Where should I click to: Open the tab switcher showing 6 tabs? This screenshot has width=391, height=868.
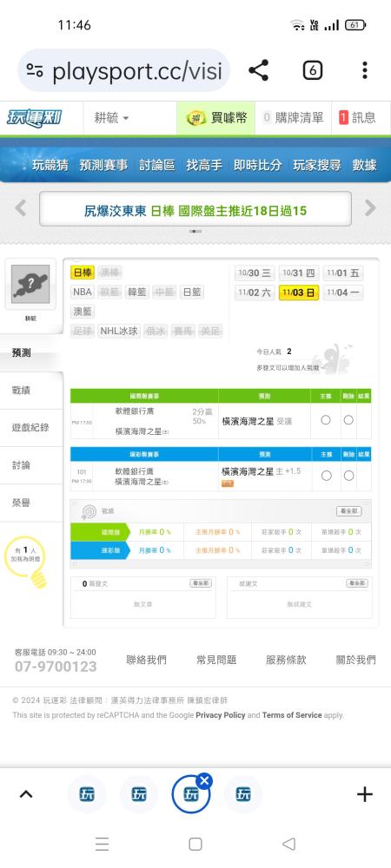pos(312,70)
